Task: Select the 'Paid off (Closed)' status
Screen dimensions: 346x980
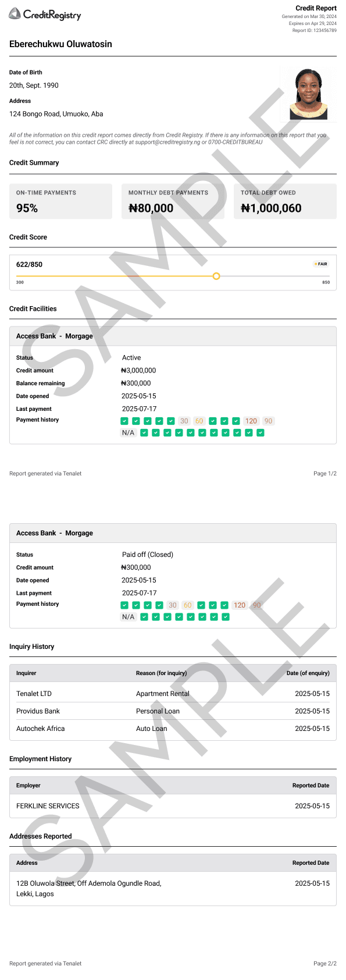Action: pos(148,555)
